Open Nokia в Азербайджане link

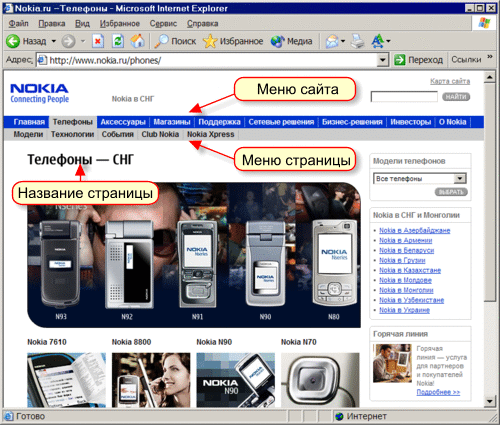click(x=415, y=230)
